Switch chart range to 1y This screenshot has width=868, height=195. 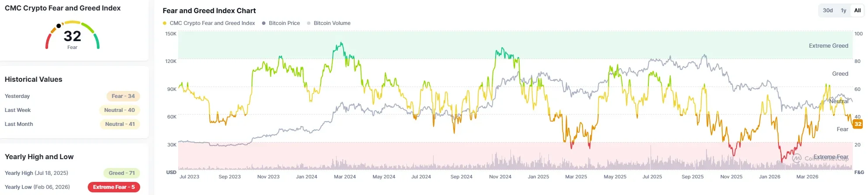coord(844,10)
